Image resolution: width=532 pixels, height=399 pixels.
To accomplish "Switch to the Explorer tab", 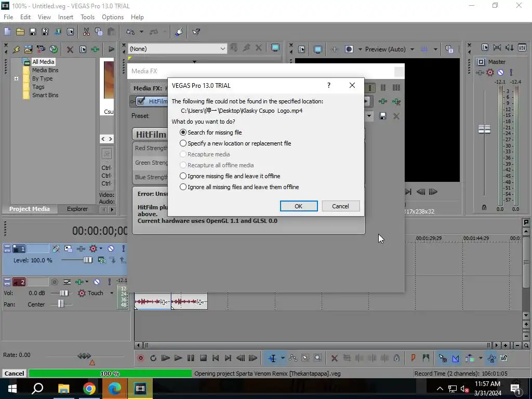I will tap(77, 209).
